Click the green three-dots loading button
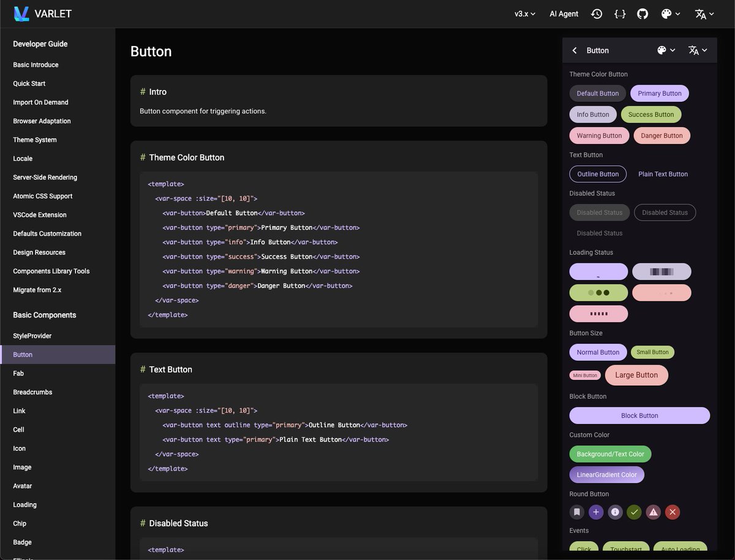Image resolution: width=735 pixels, height=560 pixels. click(x=598, y=293)
